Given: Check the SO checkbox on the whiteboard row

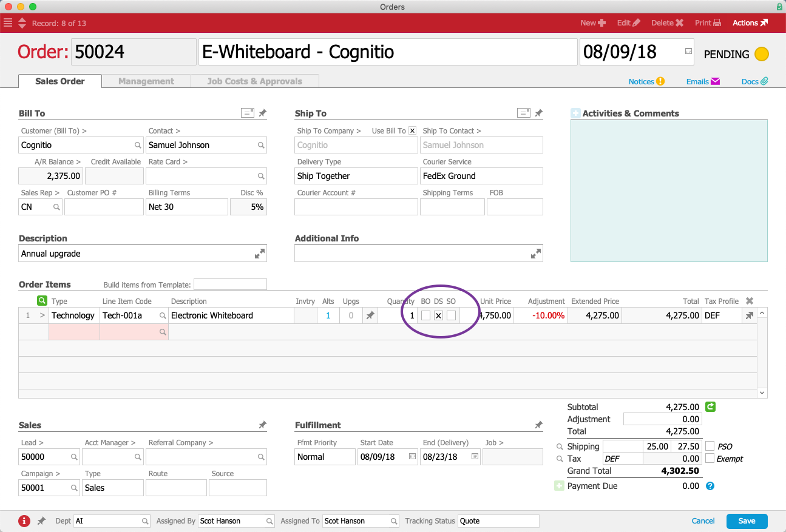Looking at the screenshot, I should [x=451, y=315].
